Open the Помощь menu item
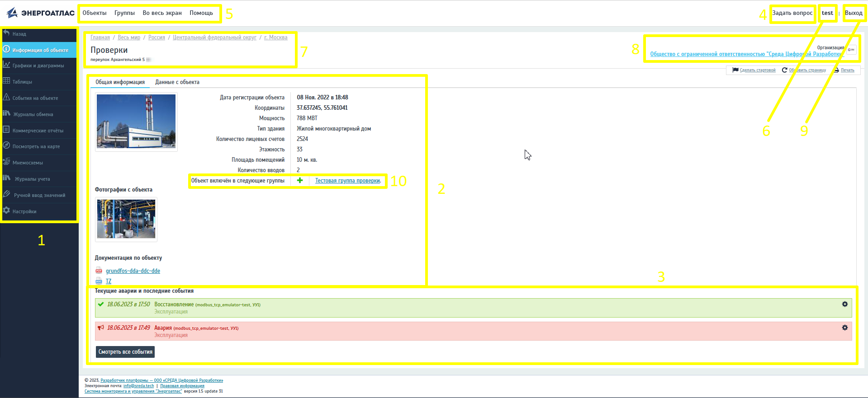 coord(201,13)
